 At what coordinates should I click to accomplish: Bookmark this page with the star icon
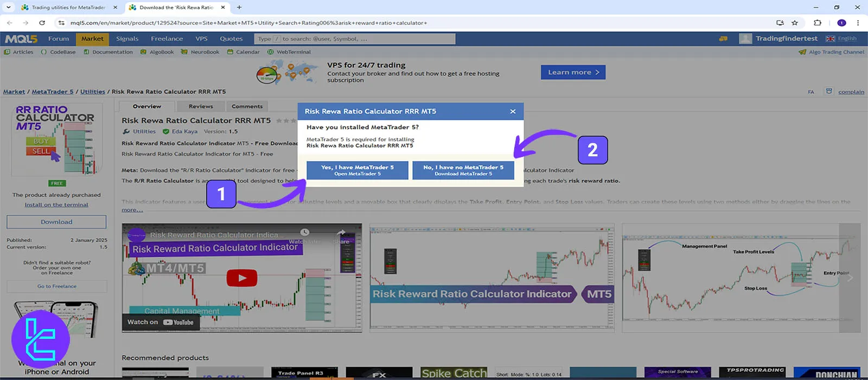pyautogui.click(x=795, y=23)
